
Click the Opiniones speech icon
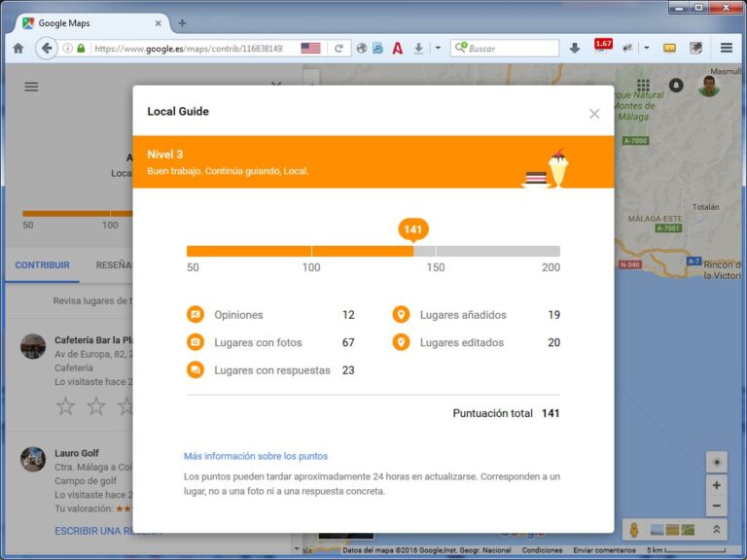point(196,314)
